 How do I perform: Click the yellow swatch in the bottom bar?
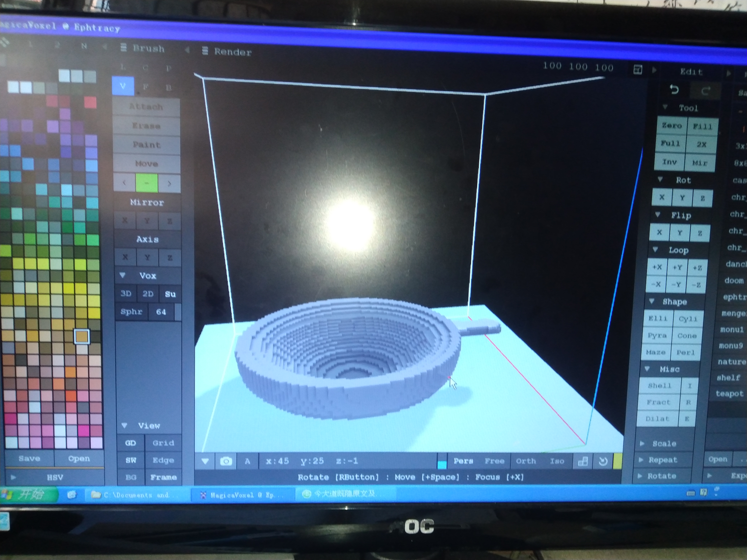click(x=617, y=462)
